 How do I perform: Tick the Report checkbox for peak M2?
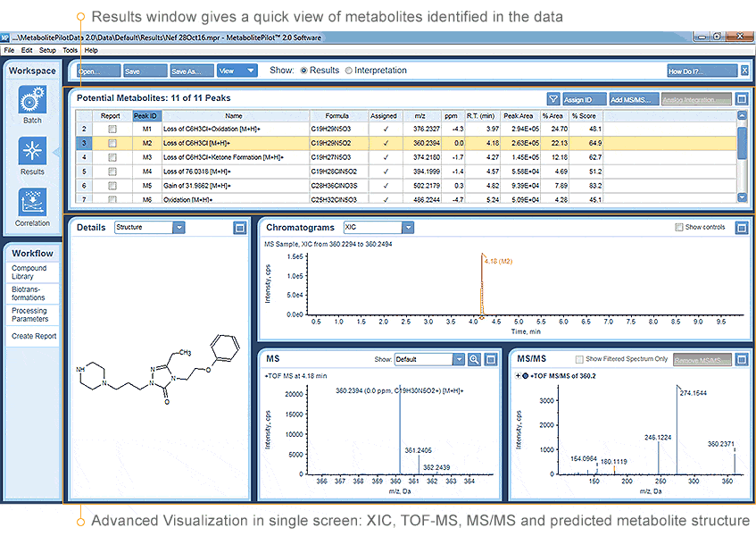(x=112, y=143)
